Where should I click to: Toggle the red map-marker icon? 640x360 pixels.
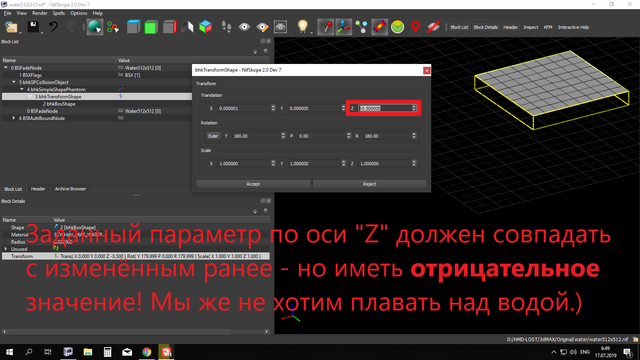tap(416, 27)
